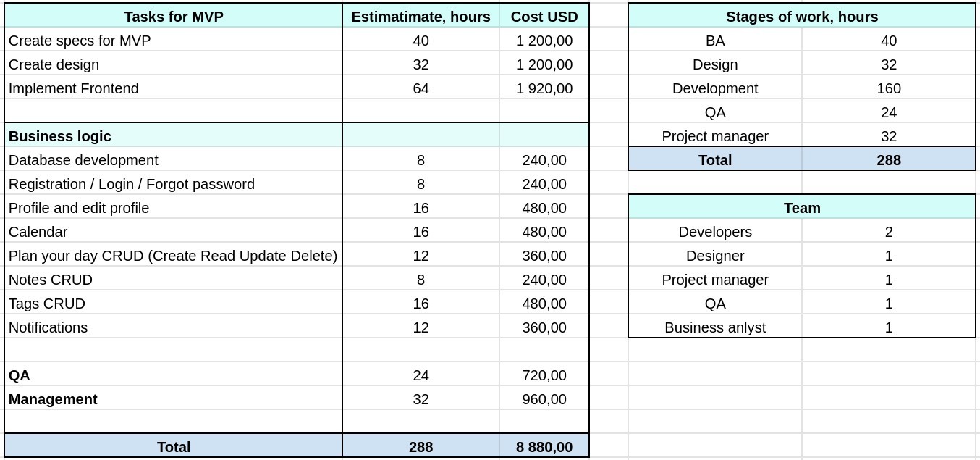980x460 pixels.
Task: Select the QA cost '720,00' cell
Action: pos(544,375)
